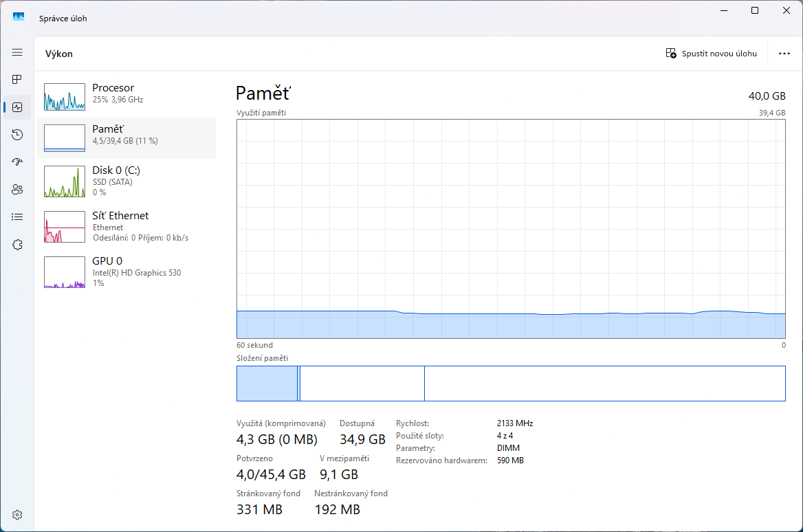Open the three-dot more options menu
This screenshot has height=532, width=803.
point(784,54)
